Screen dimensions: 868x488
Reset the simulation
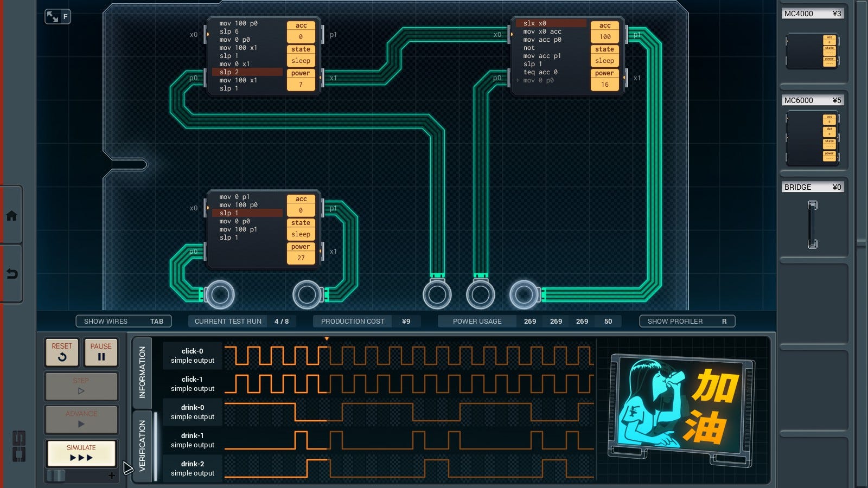click(x=62, y=352)
